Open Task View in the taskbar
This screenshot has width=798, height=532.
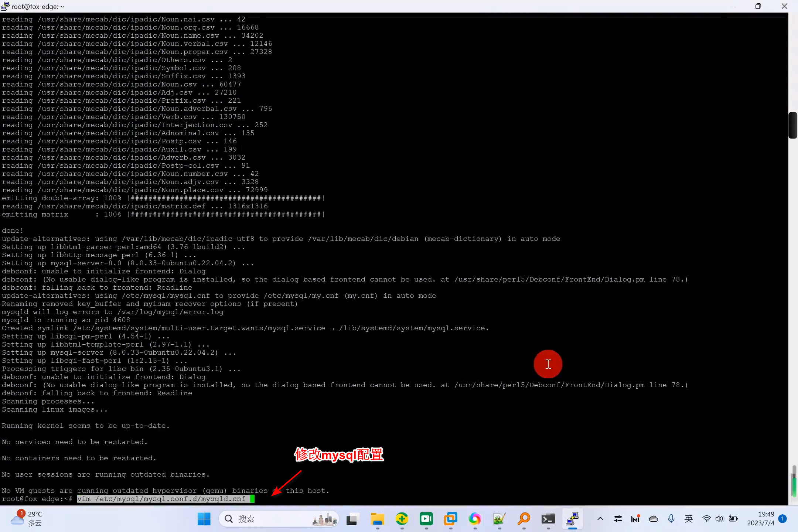point(352,519)
